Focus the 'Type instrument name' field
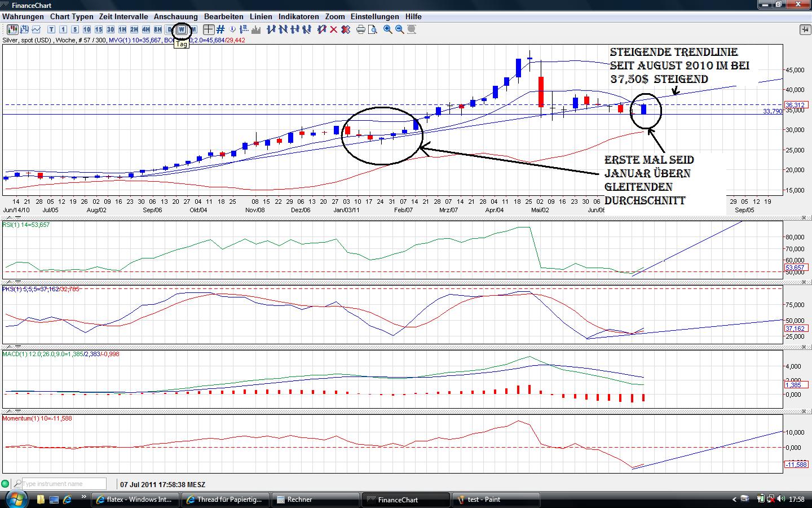Viewport: 812px width, 508px height. [64, 484]
